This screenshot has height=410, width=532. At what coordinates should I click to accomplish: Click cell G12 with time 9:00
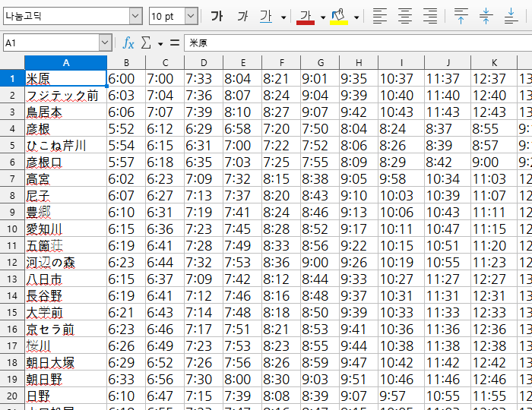pyautogui.click(x=320, y=262)
